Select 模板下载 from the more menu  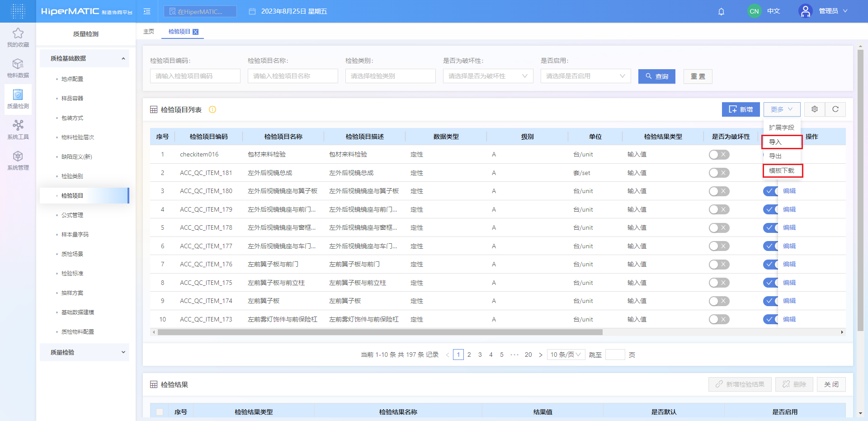click(x=782, y=170)
